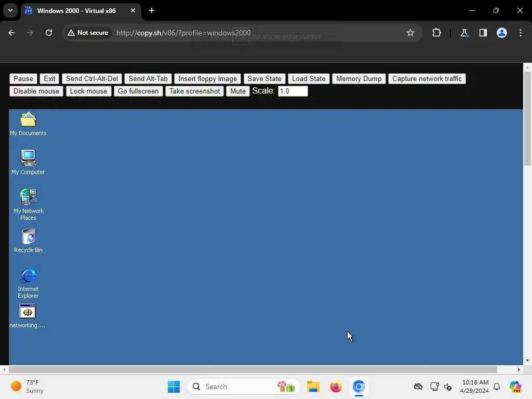The width and height of the screenshot is (532, 399).
Task: Click Capture network traffic button
Action: pyautogui.click(x=427, y=79)
